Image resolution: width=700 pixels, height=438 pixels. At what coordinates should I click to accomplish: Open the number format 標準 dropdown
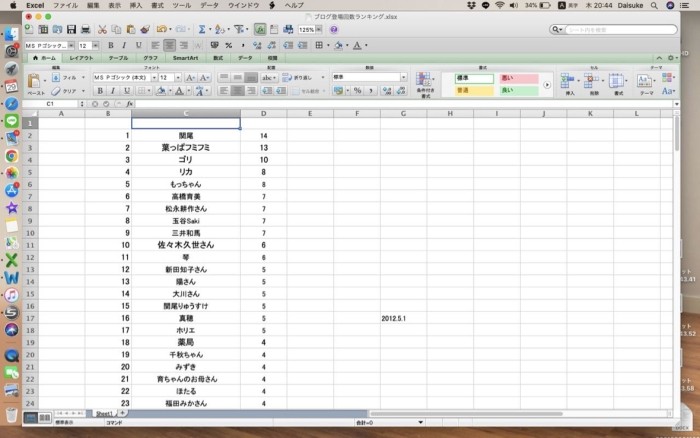[x=401, y=77]
